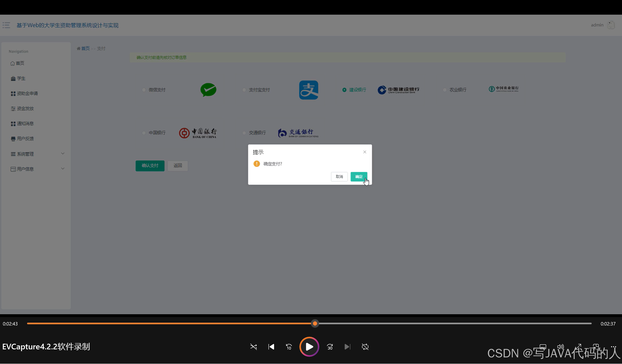Open the subtitles captions menu

543,347
